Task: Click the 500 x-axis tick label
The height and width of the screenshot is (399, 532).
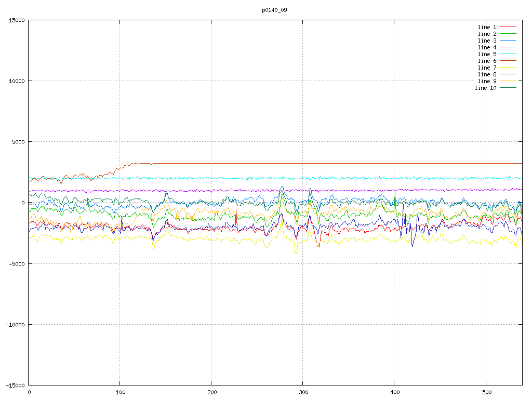Action: tap(485, 392)
